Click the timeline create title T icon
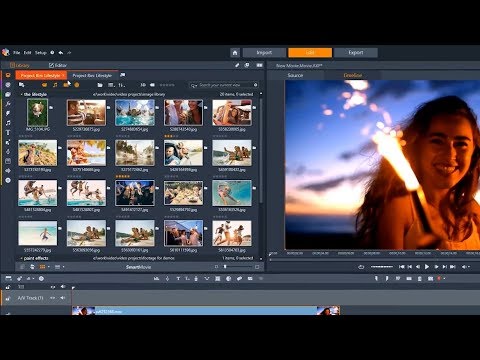 [178, 279]
